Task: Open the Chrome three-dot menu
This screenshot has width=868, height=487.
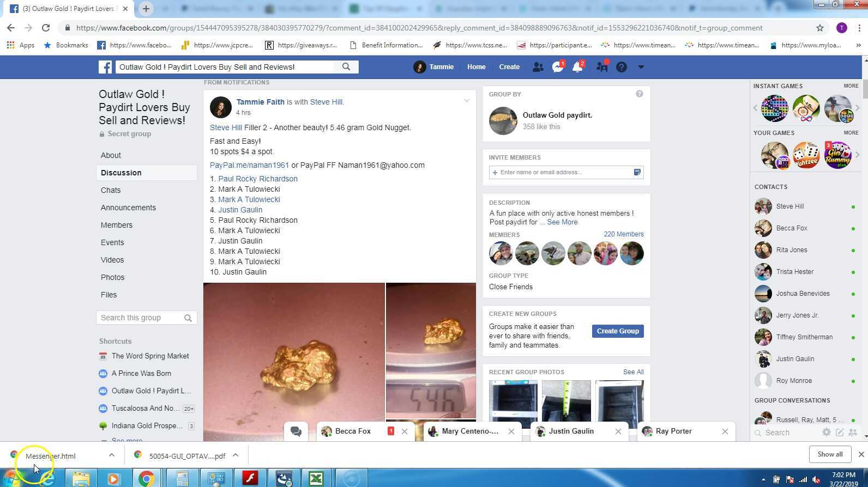Action: [859, 28]
